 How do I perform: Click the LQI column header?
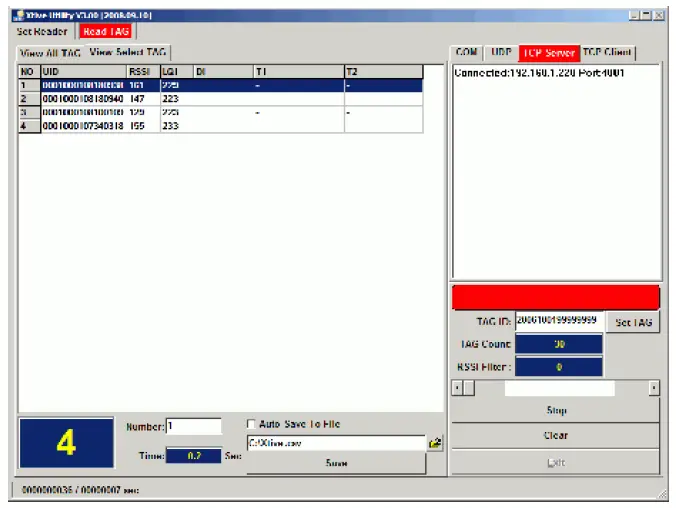tap(177, 72)
